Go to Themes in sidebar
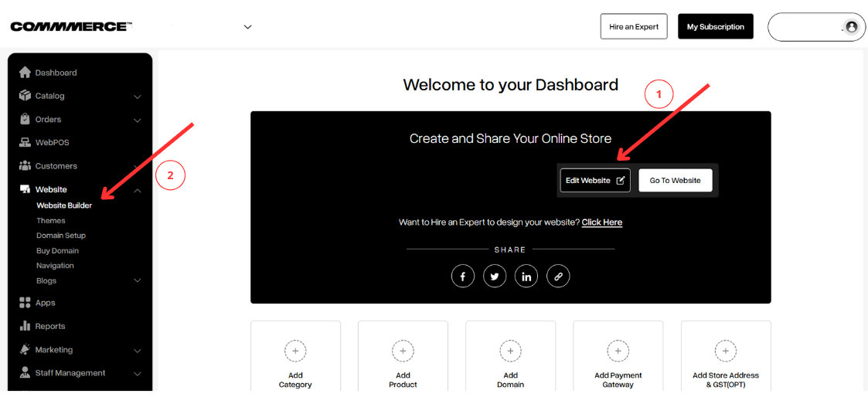868x414 pixels. coord(51,221)
